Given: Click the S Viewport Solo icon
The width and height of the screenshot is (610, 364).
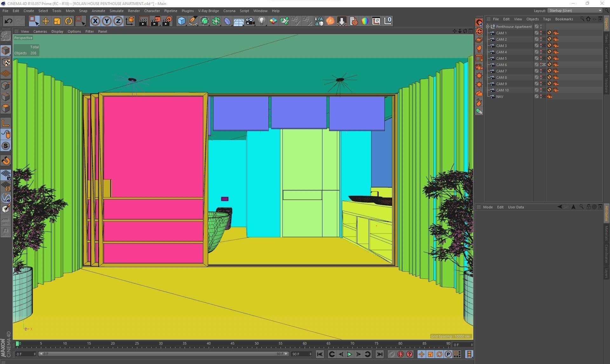Looking at the screenshot, I should tap(6, 146).
